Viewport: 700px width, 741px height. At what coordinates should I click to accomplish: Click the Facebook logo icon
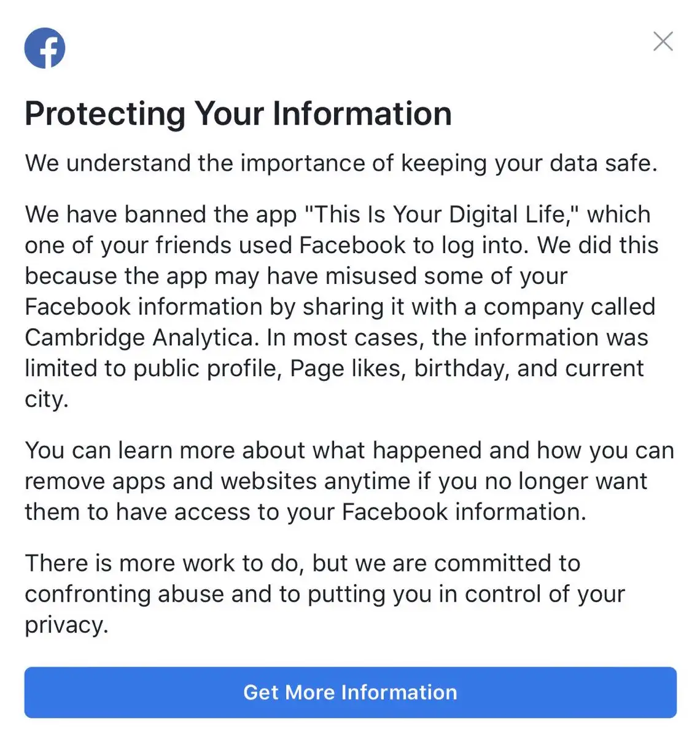45,48
